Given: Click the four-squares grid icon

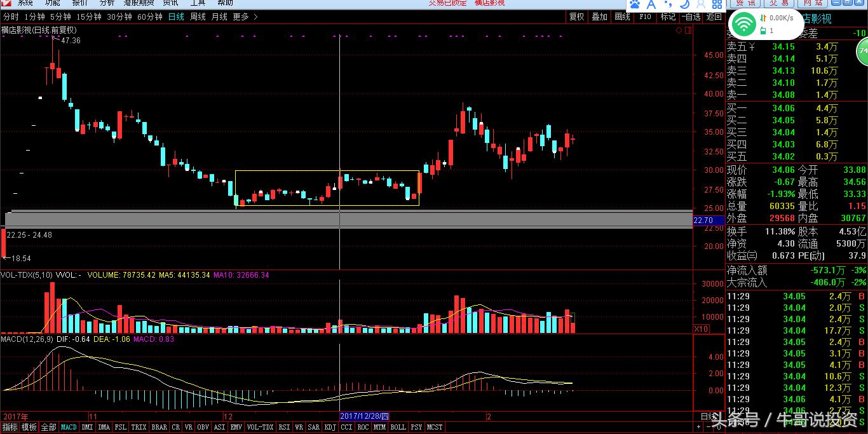Looking at the screenshot, I should click(717, 4).
